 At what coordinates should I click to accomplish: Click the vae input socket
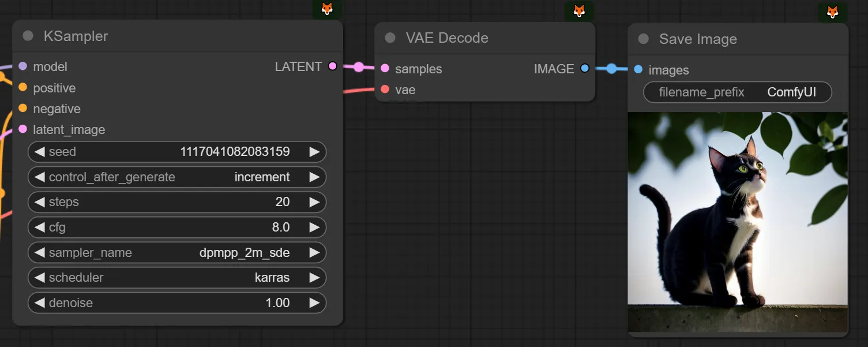(385, 89)
